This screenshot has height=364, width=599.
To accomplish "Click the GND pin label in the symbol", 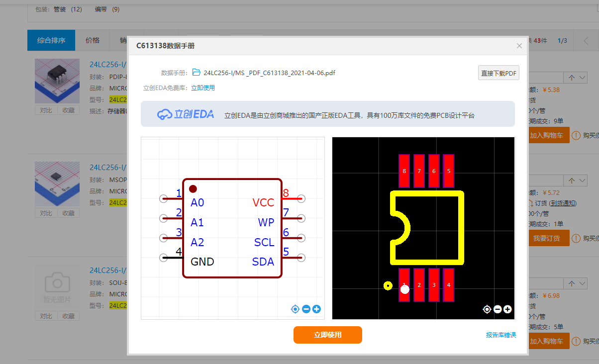I will point(202,262).
